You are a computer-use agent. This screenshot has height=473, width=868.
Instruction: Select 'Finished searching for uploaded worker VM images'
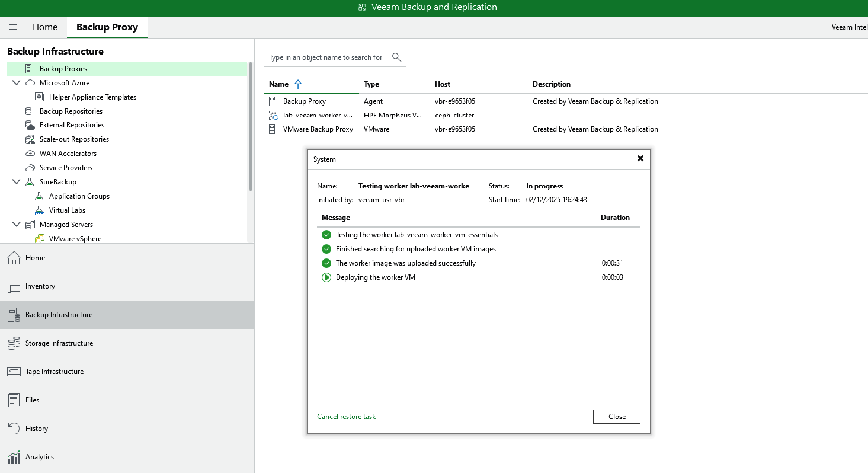click(416, 249)
